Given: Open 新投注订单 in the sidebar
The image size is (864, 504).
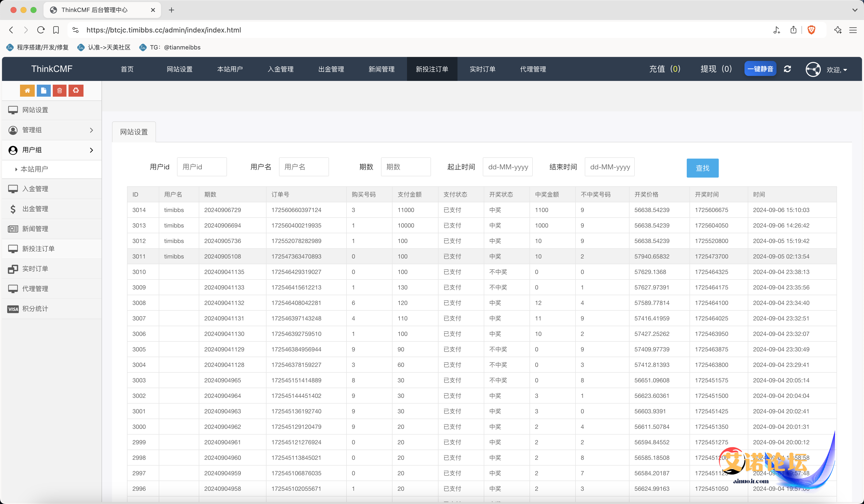Looking at the screenshot, I should coord(52,249).
